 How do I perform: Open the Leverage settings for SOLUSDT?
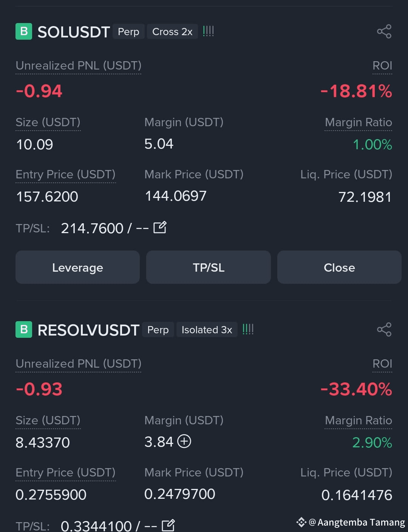[77, 267]
